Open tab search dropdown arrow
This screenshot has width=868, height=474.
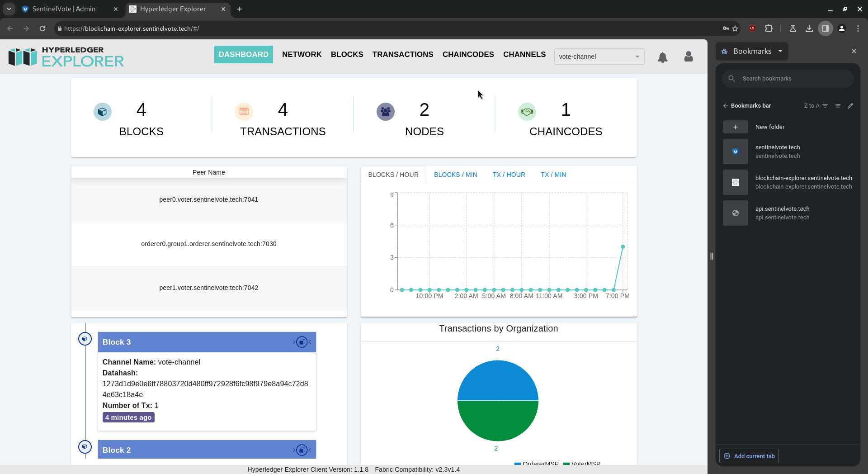[x=9, y=9]
